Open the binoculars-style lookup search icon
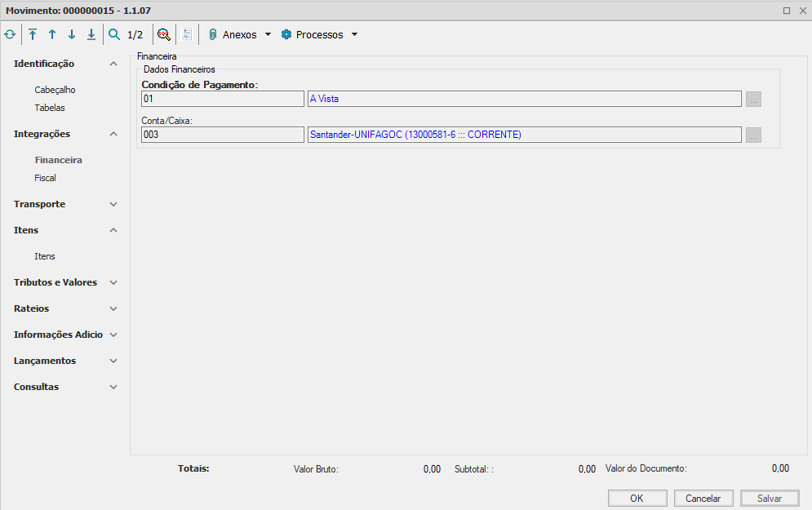This screenshot has width=812, height=510. point(164,35)
